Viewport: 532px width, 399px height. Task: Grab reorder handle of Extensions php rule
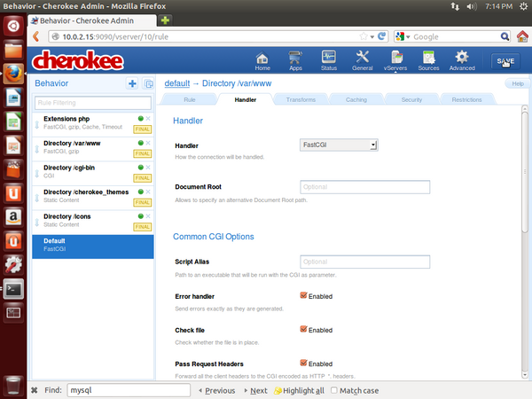click(x=37, y=125)
